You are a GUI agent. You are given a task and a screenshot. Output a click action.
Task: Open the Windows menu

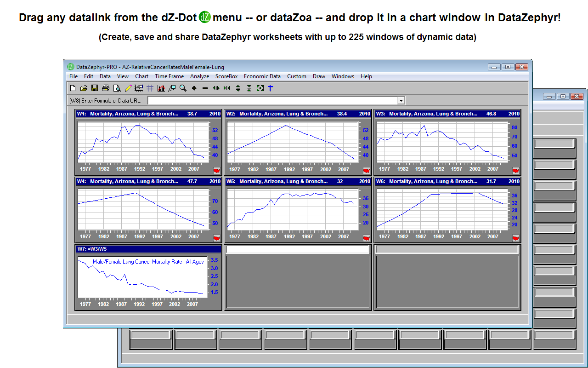(x=343, y=76)
